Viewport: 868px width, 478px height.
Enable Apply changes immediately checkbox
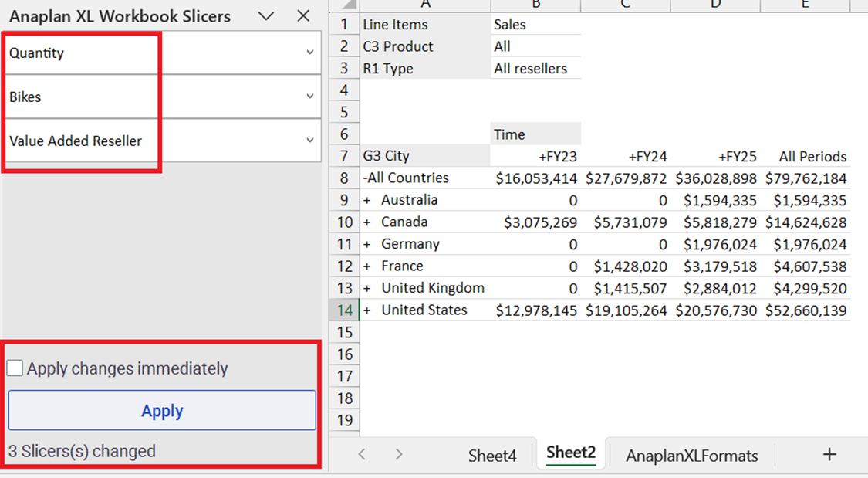(15, 368)
